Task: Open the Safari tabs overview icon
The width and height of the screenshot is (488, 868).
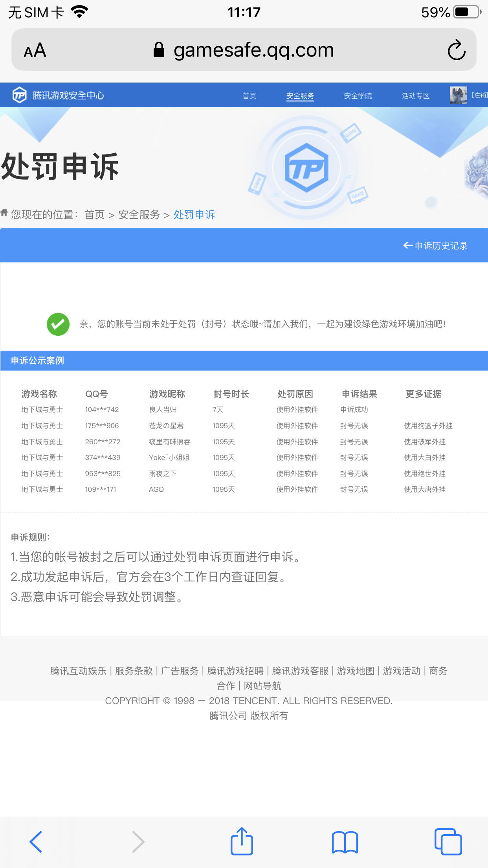Action: 448,842
